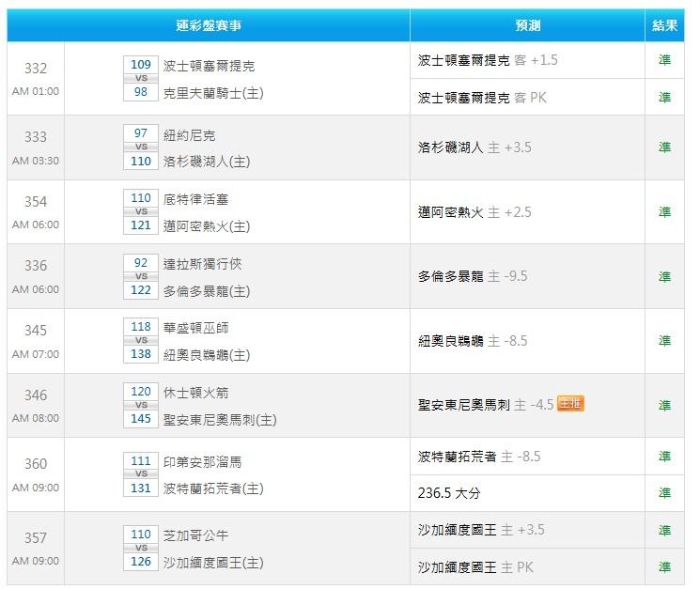The image size is (700, 589).
Task: Click prediction 紐奧良鵜鶘 主 -8.5
Action: (473, 341)
